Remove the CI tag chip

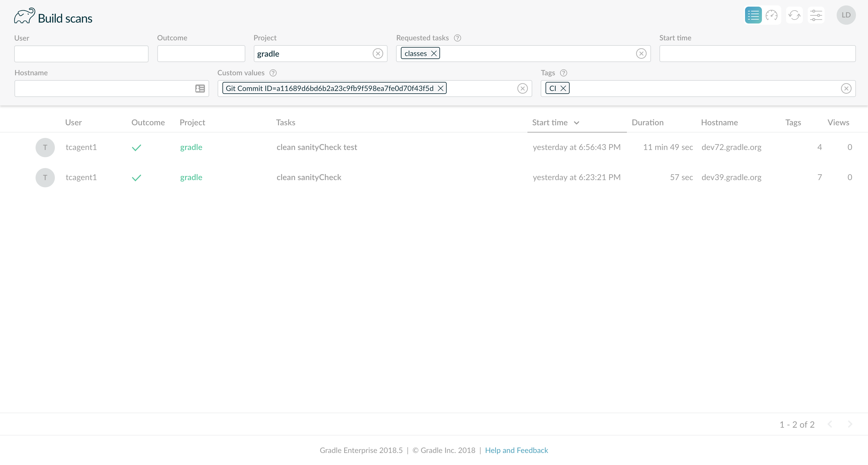pyautogui.click(x=563, y=88)
